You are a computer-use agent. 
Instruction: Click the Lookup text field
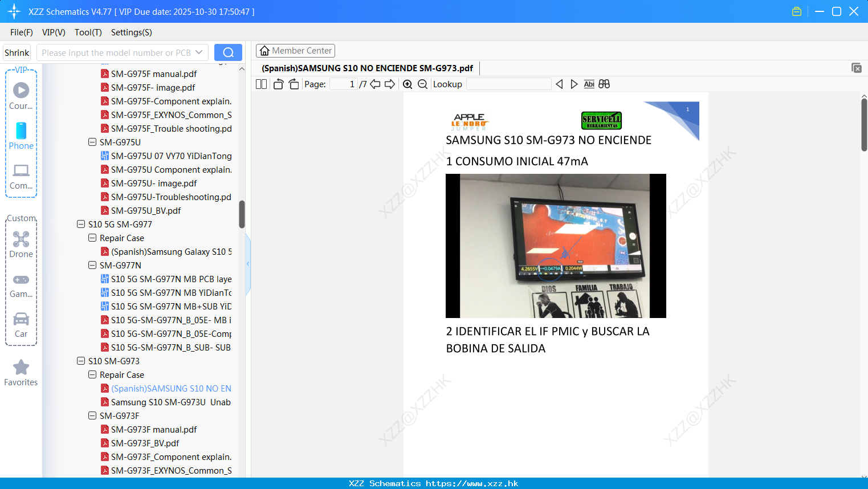pos(508,84)
